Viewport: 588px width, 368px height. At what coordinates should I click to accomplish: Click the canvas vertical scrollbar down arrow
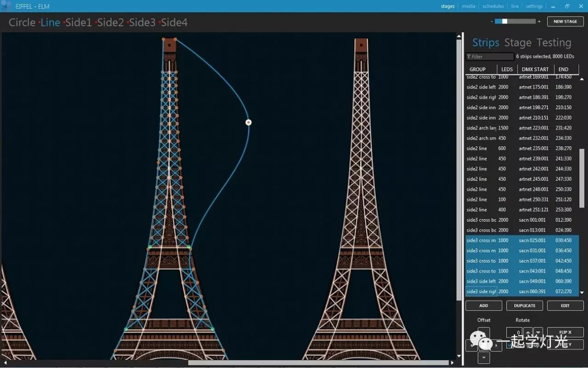458,356
